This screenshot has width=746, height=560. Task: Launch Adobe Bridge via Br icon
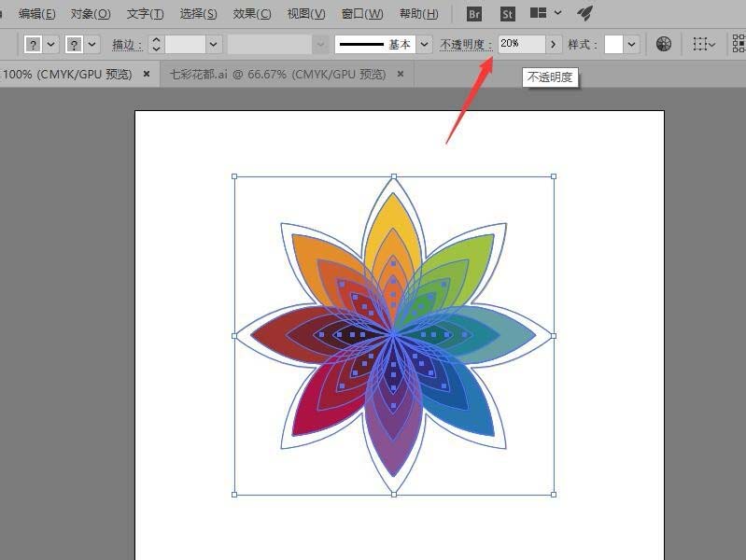pyautogui.click(x=474, y=14)
